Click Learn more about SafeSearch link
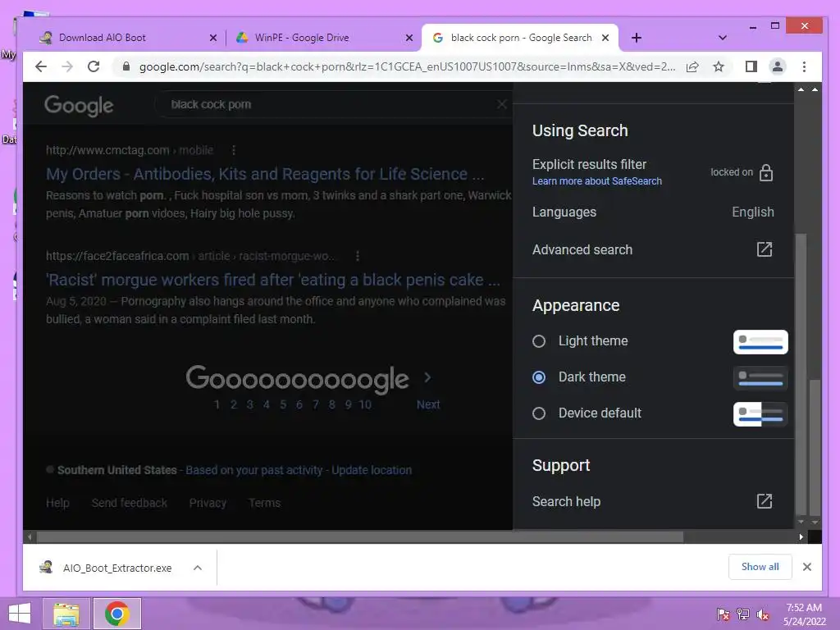This screenshot has height=630, width=840. click(597, 181)
